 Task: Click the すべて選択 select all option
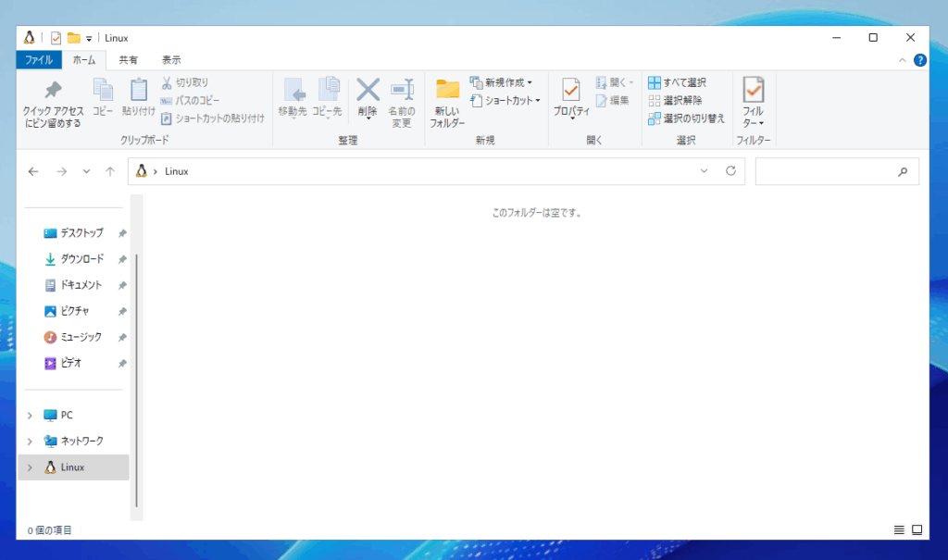(x=677, y=82)
